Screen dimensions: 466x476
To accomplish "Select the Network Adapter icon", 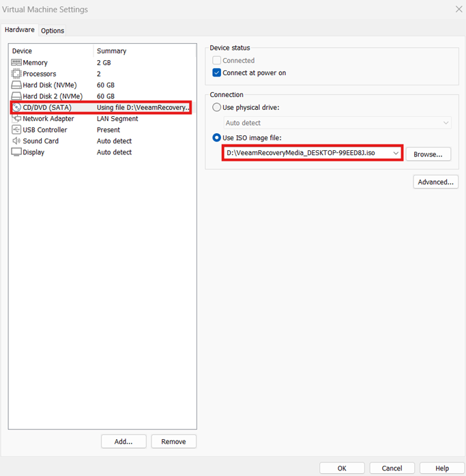I will point(16,119).
